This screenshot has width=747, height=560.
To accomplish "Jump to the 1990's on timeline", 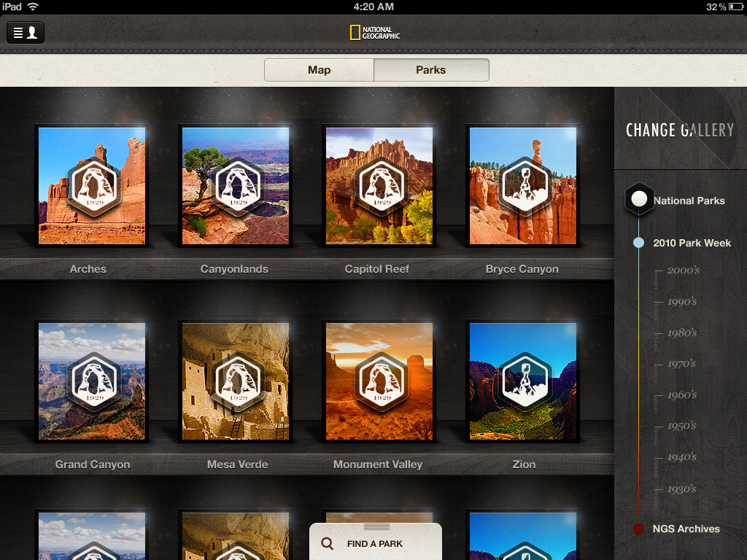I will [x=682, y=302].
